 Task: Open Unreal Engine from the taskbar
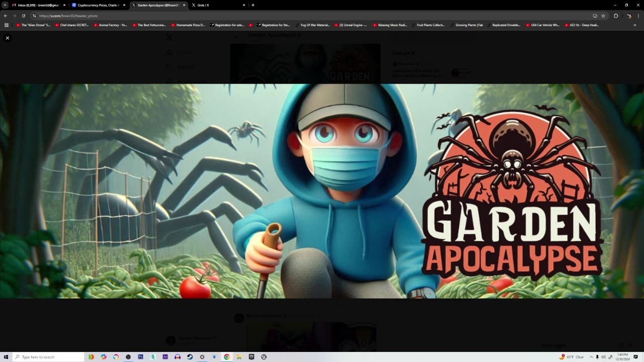pyautogui.click(x=264, y=357)
